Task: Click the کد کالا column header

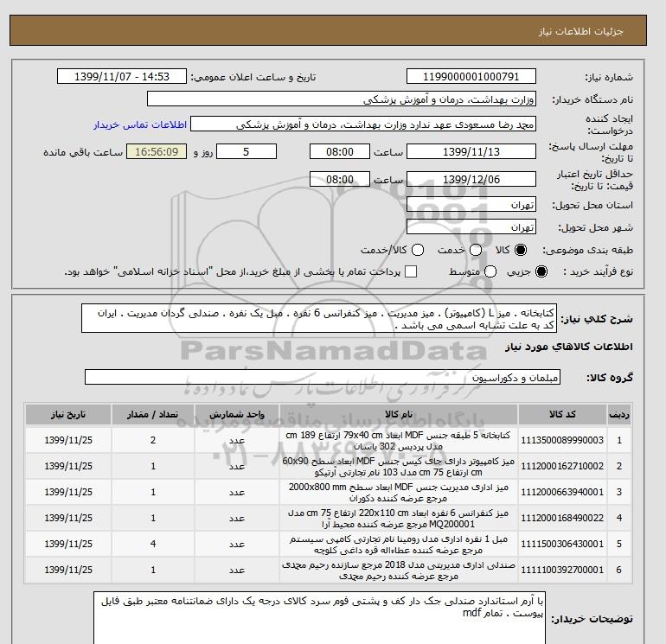Action: click(562, 414)
